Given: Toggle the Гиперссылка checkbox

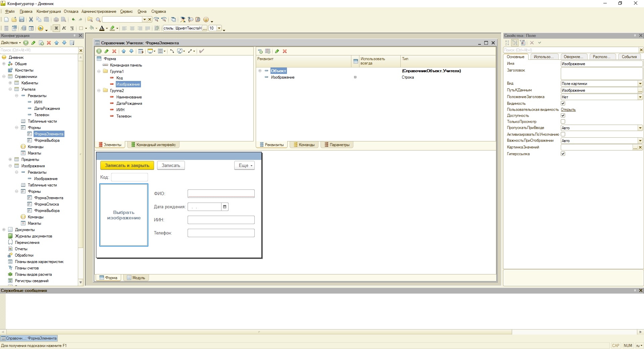Looking at the screenshot, I should point(563,154).
